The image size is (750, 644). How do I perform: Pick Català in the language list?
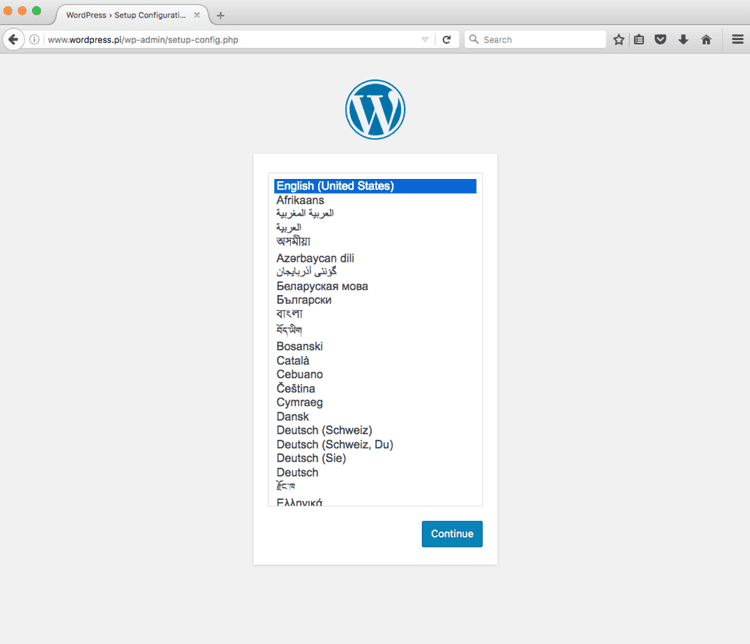coord(293,360)
